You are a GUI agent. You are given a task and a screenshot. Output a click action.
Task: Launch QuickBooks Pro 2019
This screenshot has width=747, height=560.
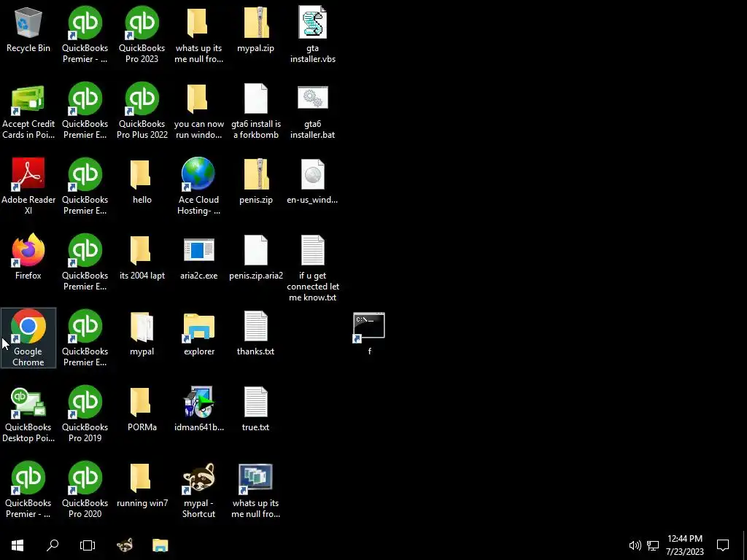85,414
